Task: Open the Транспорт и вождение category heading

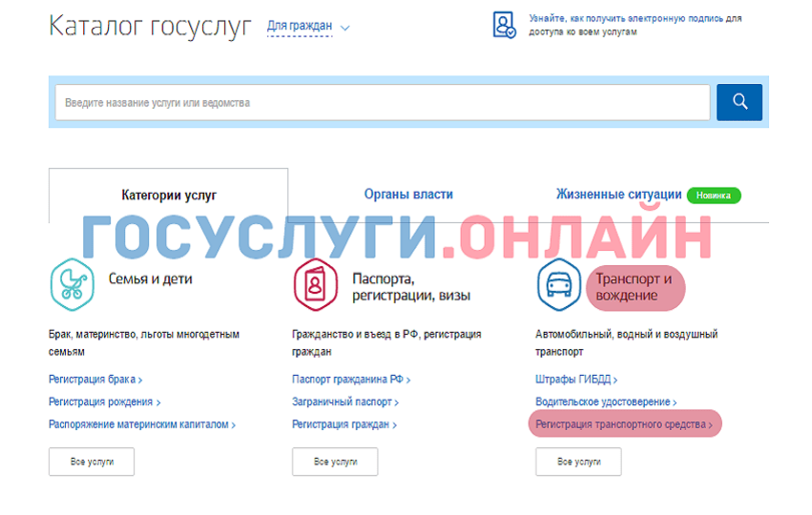Action: pyautogui.click(x=634, y=287)
